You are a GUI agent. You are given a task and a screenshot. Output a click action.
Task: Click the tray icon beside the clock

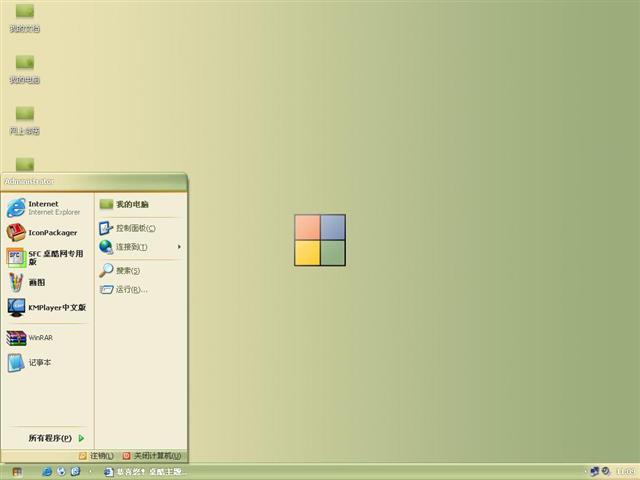[606, 472]
